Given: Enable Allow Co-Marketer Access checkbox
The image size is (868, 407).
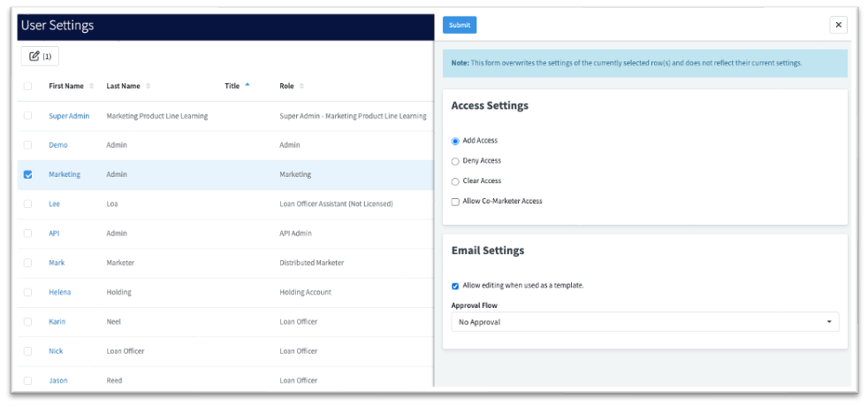Looking at the screenshot, I should coord(455,202).
